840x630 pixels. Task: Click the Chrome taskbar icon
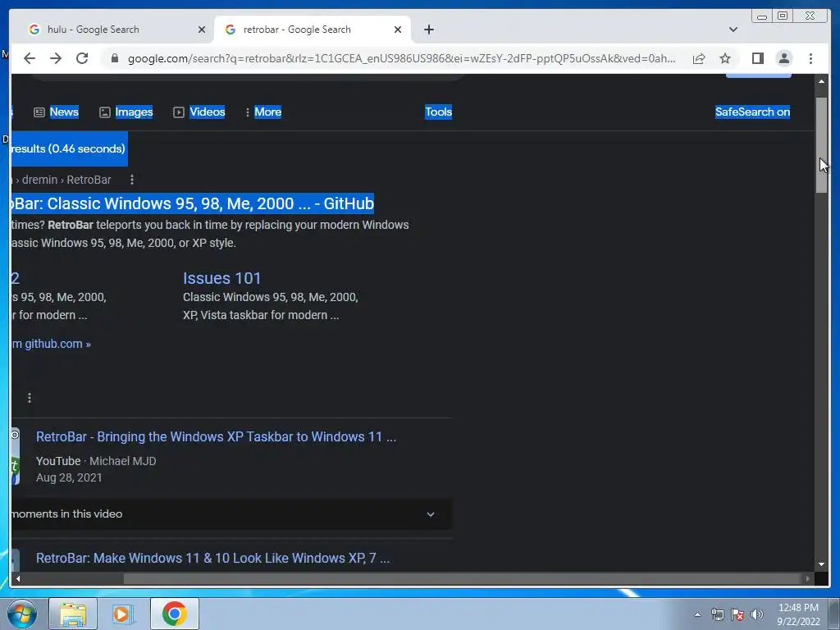point(174,614)
